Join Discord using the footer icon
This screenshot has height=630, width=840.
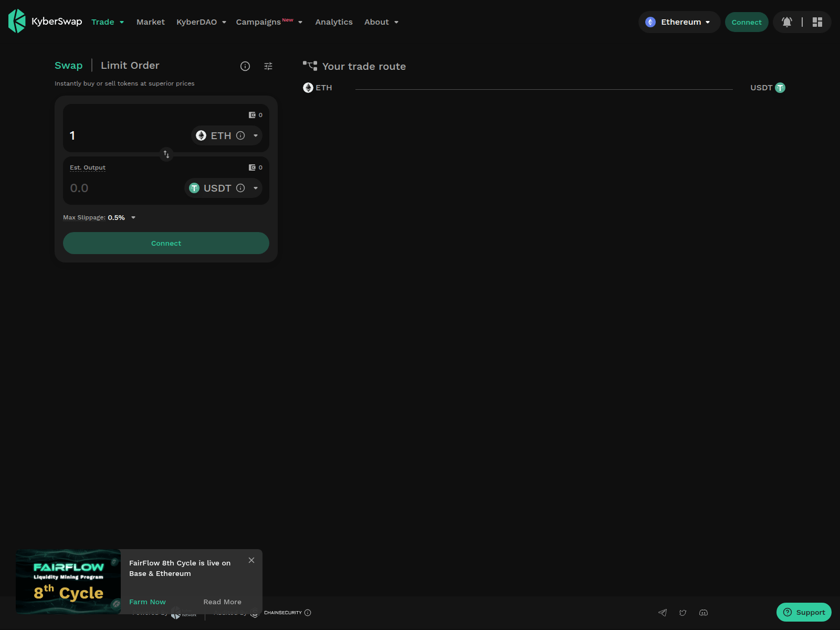(x=703, y=613)
